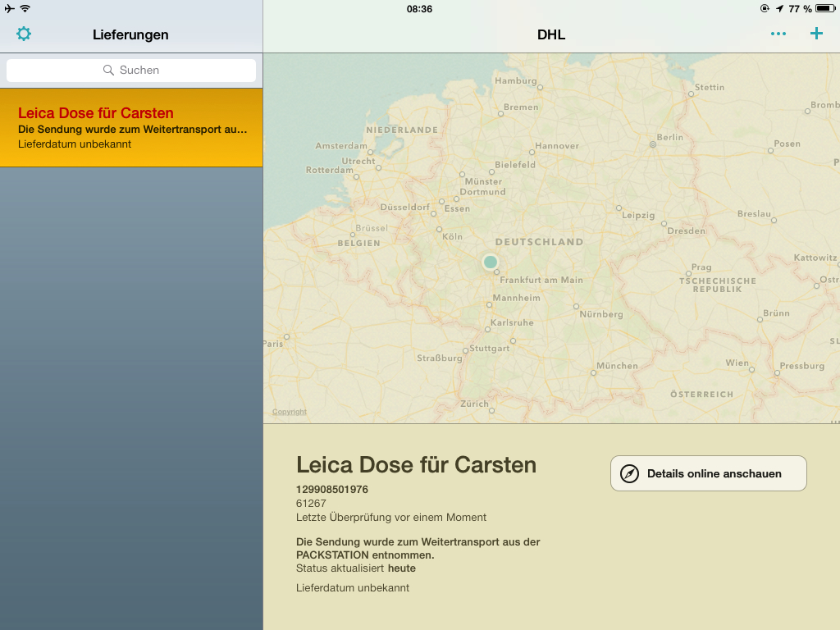Tap Lieferdatum unbekannt in the detail panel
This screenshot has width=840, height=630.
[353, 587]
